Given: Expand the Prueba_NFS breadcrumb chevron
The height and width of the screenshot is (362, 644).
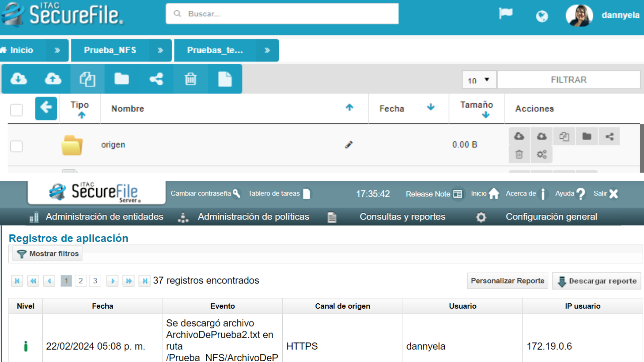Looking at the screenshot, I should pos(160,50).
